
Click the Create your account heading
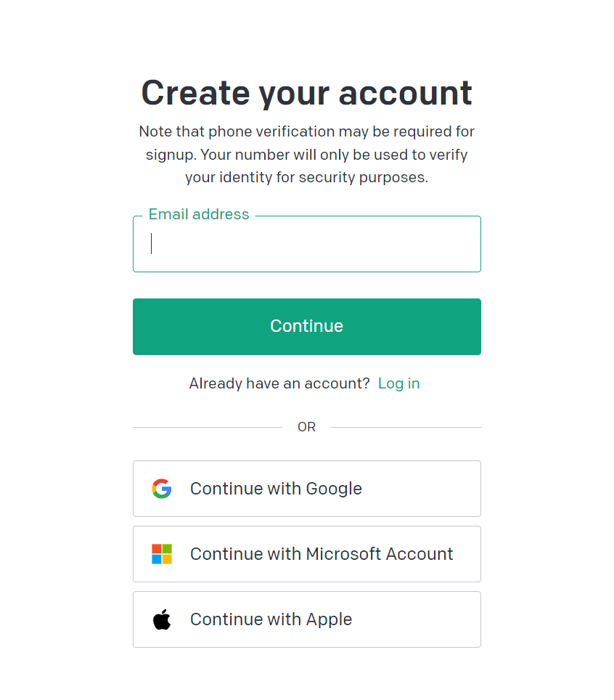[306, 92]
